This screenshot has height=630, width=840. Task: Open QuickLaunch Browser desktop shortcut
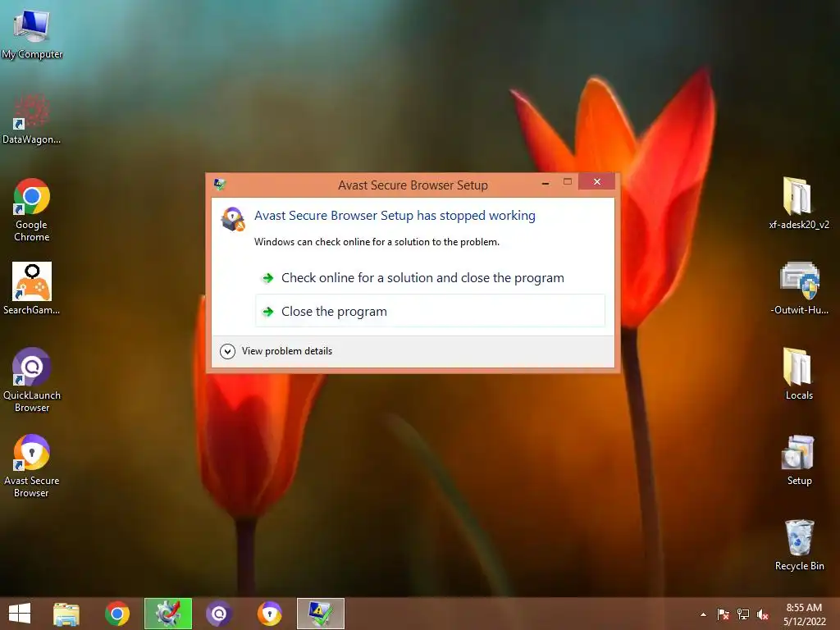pyautogui.click(x=32, y=381)
